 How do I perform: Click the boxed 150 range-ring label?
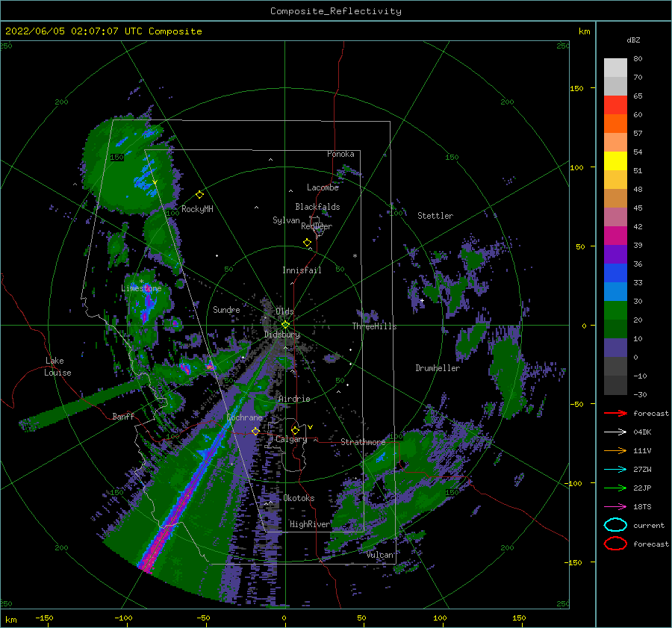click(116, 158)
